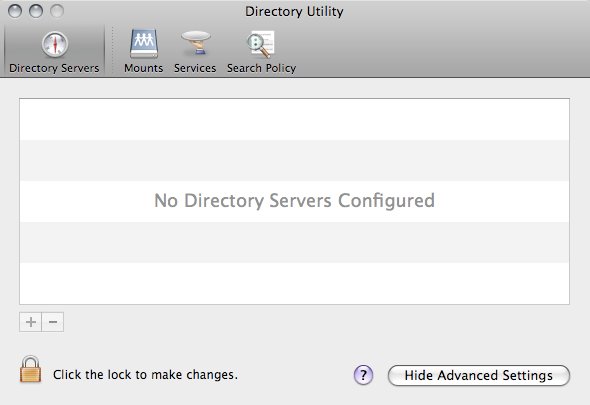Switch to the Services tab label
This screenshot has height=405, width=590.
coord(195,68)
